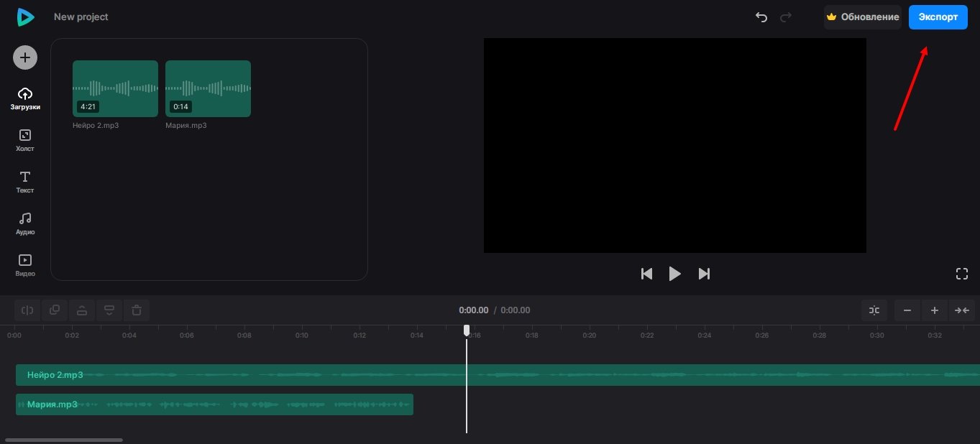Screen dimensions: 980x444
Task: Zoom in the timeline with plus
Action: 934,310
